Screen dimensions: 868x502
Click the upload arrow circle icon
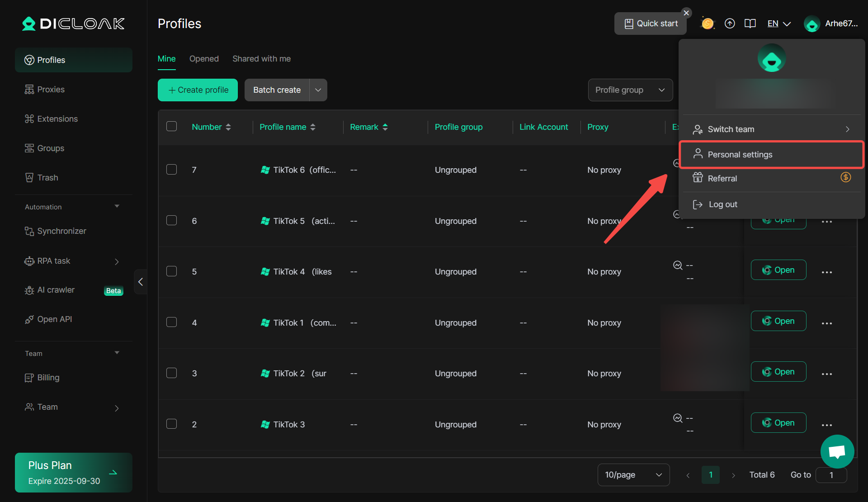pos(730,24)
